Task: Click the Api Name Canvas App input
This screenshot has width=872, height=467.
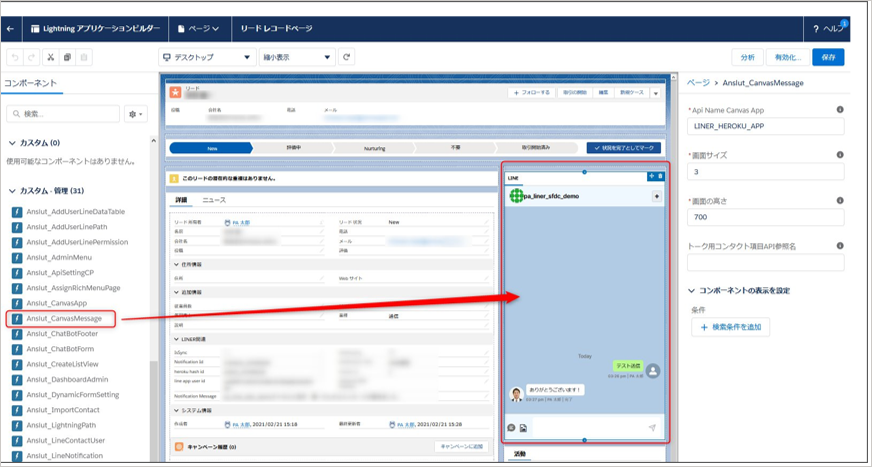Action: click(x=765, y=126)
